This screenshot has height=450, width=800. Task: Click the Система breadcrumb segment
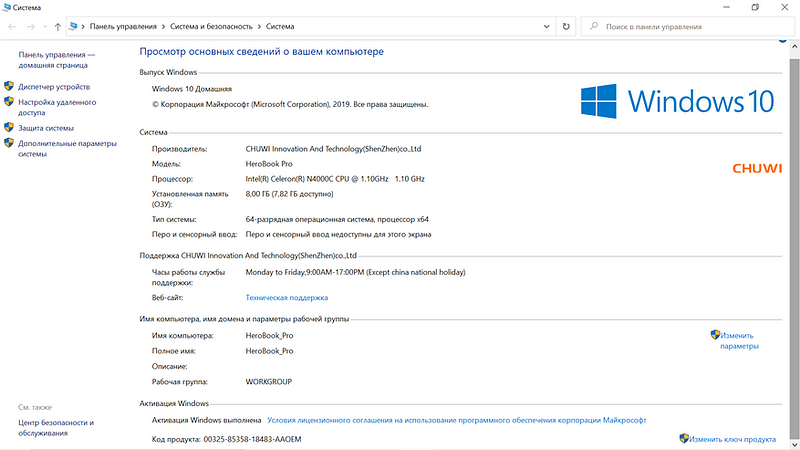[x=280, y=27]
